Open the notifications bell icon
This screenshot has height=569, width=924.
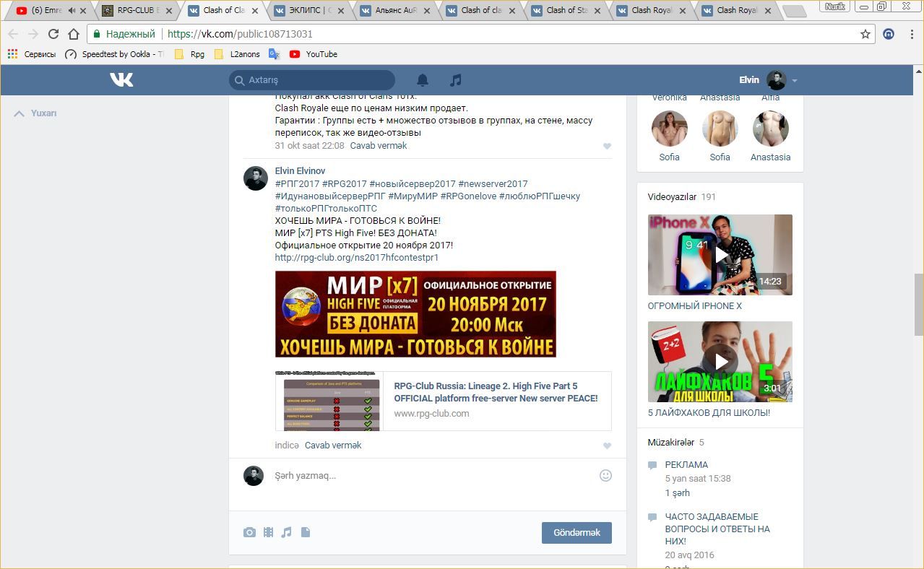pos(423,80)
